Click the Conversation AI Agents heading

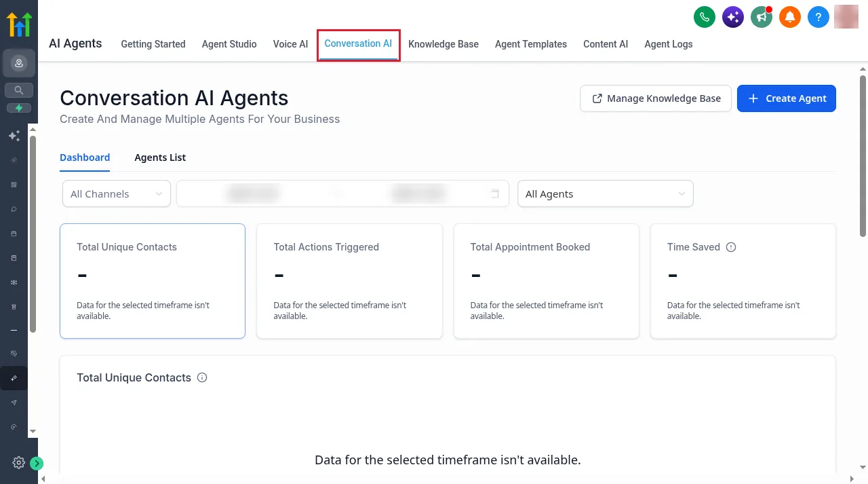174,98
